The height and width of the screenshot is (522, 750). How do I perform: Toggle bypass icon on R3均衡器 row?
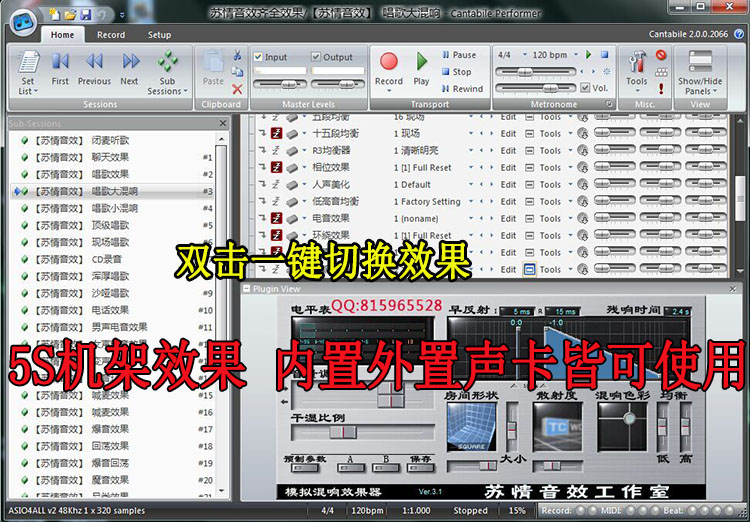(276, 151)
